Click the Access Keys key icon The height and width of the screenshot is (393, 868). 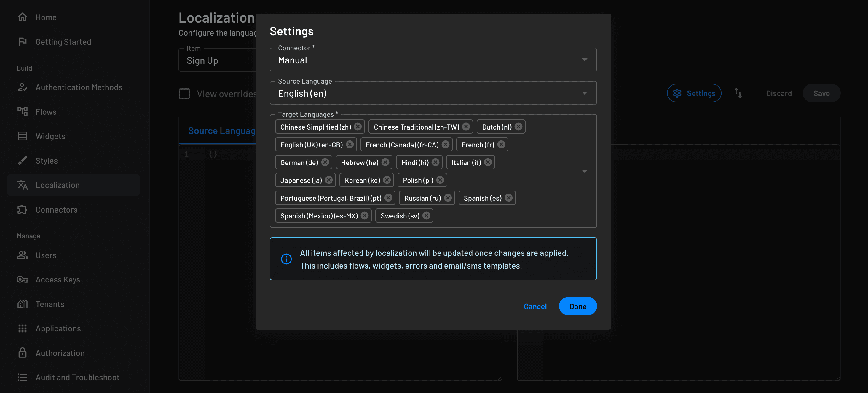22,279
